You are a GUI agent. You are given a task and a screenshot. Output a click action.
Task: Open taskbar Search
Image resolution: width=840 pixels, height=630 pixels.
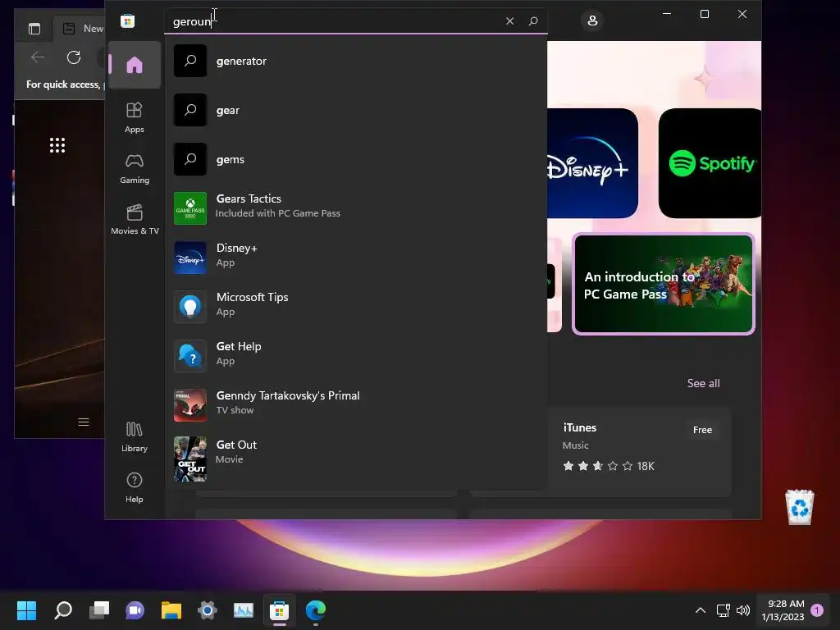(x=63, y=609)
